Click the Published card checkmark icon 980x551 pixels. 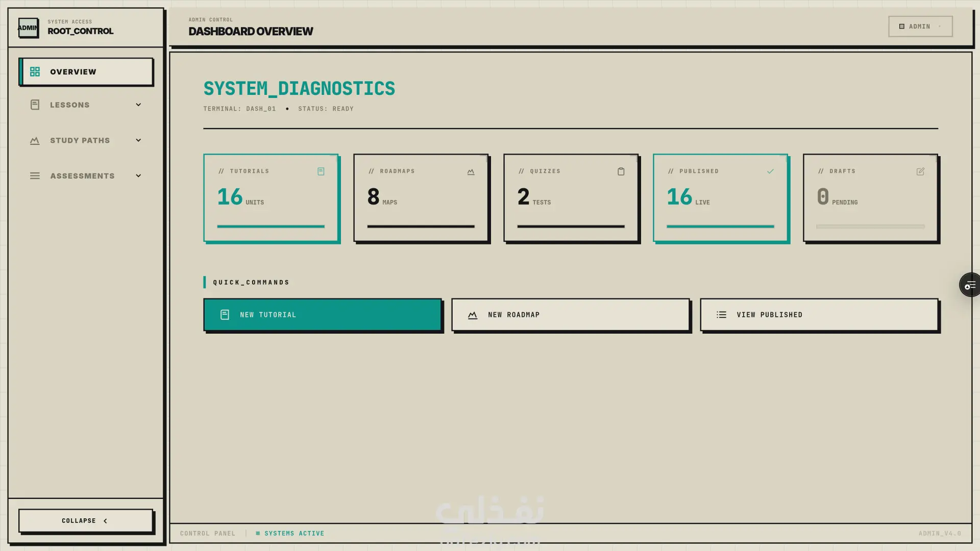pos(770,171)
